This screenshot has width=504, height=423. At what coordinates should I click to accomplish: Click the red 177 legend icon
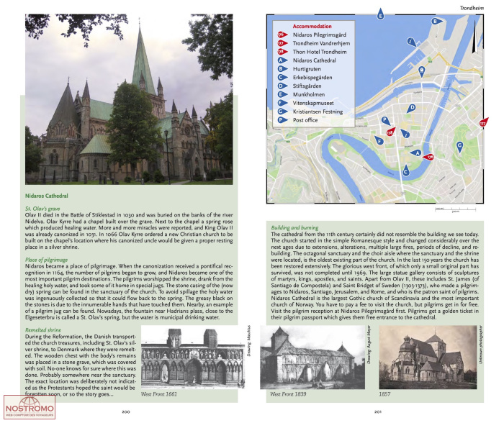[x=282, y=43]
